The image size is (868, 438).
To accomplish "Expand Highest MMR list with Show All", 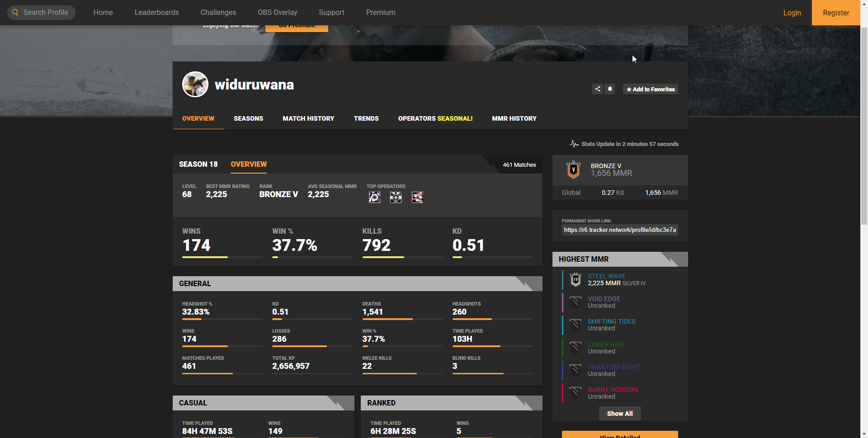I will 619,414.
